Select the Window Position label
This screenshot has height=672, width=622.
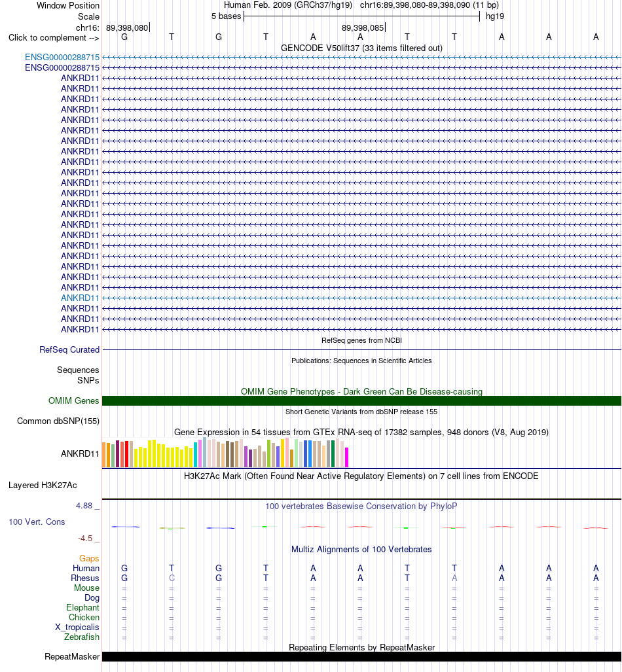(68, 6)
